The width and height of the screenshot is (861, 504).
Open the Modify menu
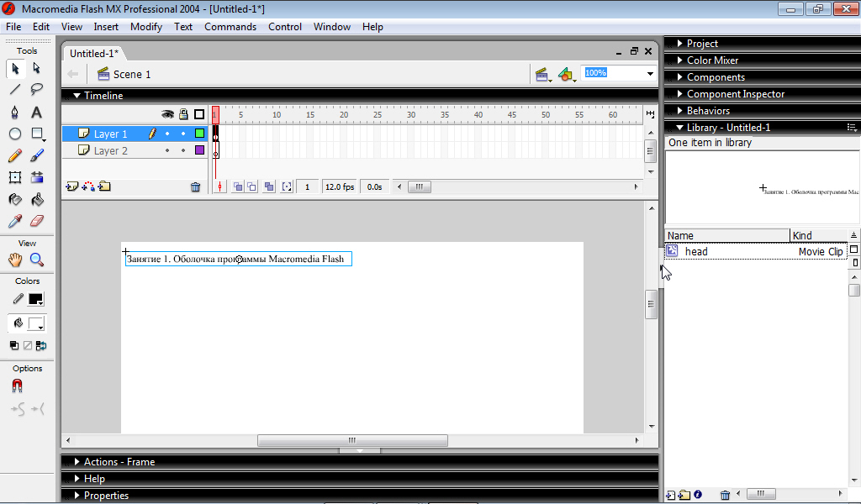coord(146,27)
